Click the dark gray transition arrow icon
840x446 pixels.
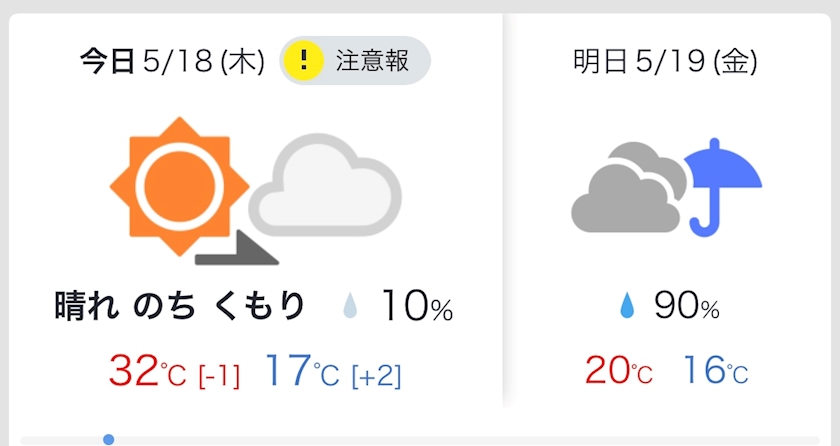tap(236, 251)
